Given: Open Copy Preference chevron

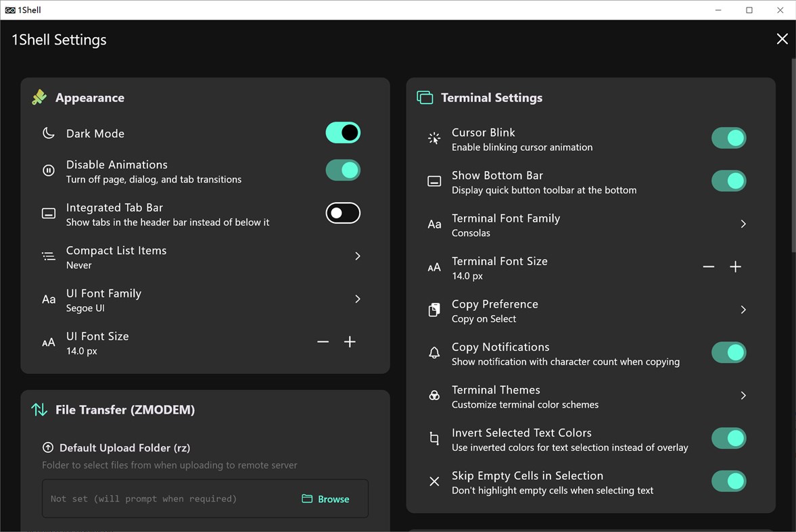Looking at the screenshot, I should (x=743, y=310).
